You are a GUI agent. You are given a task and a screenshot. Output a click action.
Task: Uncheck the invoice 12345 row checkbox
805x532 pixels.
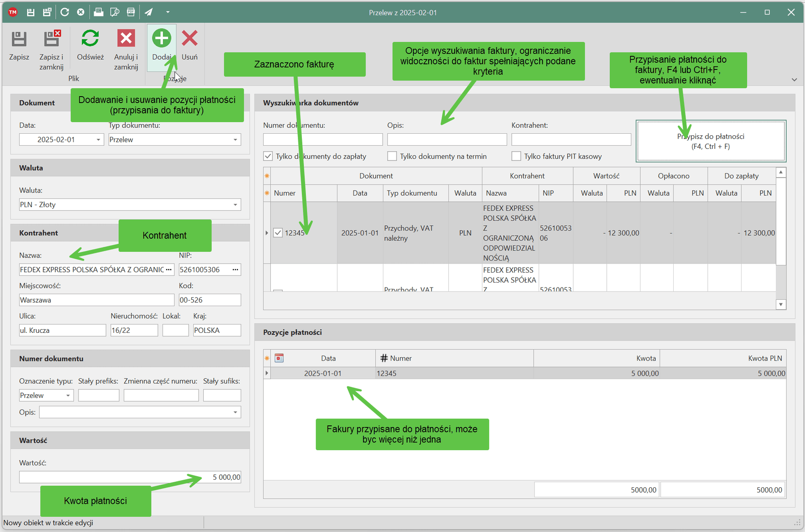pyautogui.click(x=278, y=233)
